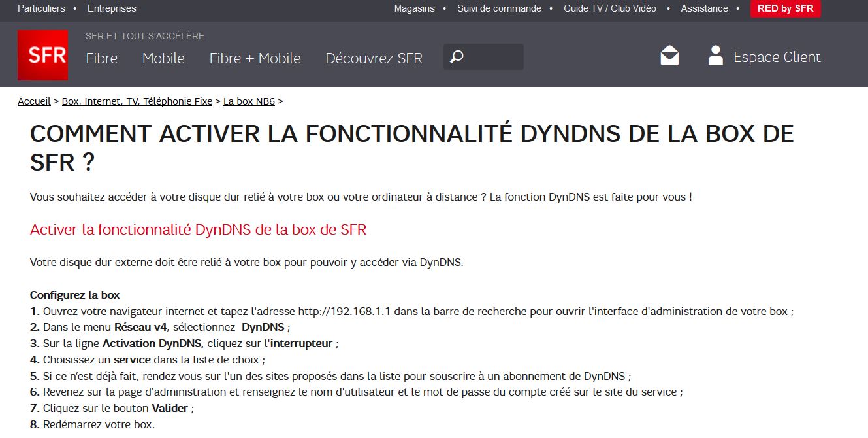This screenshot has height=438, width=868.
Task: Open the Fibre menu
Action: [x=102, y=58]
